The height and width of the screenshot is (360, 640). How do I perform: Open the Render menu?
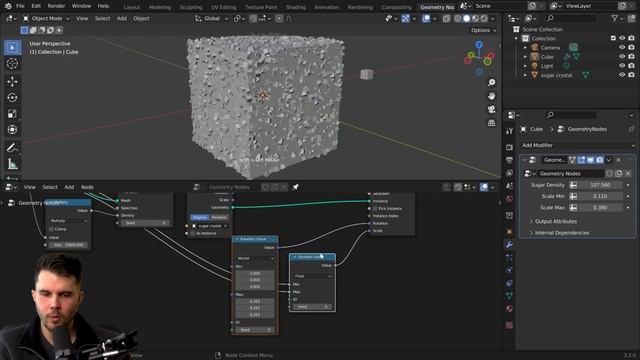click(56, 6)
